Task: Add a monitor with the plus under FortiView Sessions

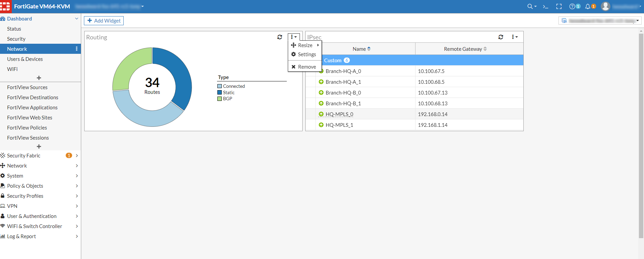Action: click(x=39, y=146)
